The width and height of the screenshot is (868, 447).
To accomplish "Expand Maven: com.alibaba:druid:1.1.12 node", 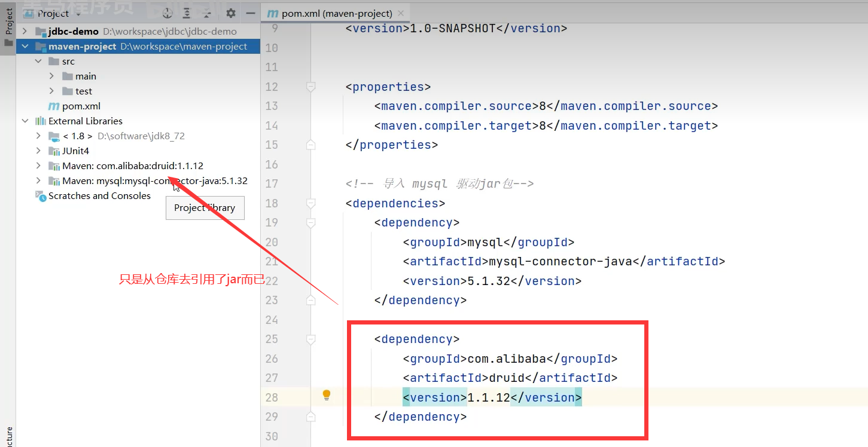I will [x=39, y=166].
